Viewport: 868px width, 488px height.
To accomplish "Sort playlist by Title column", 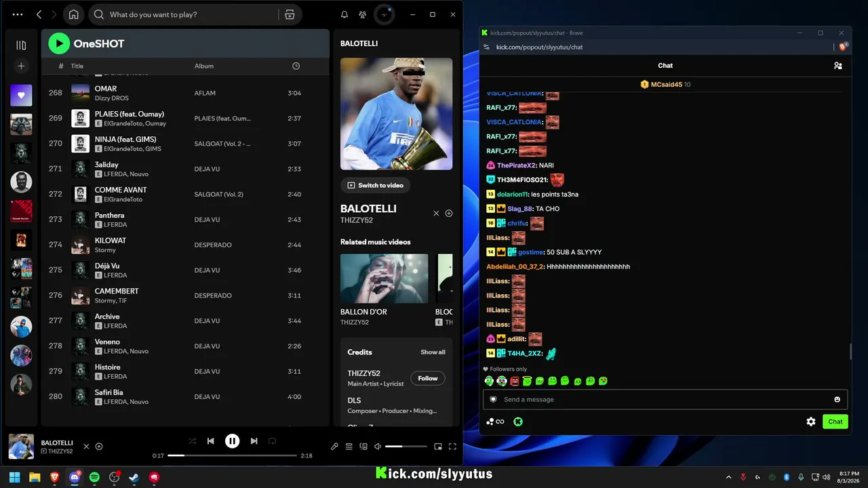I will 77,66.
